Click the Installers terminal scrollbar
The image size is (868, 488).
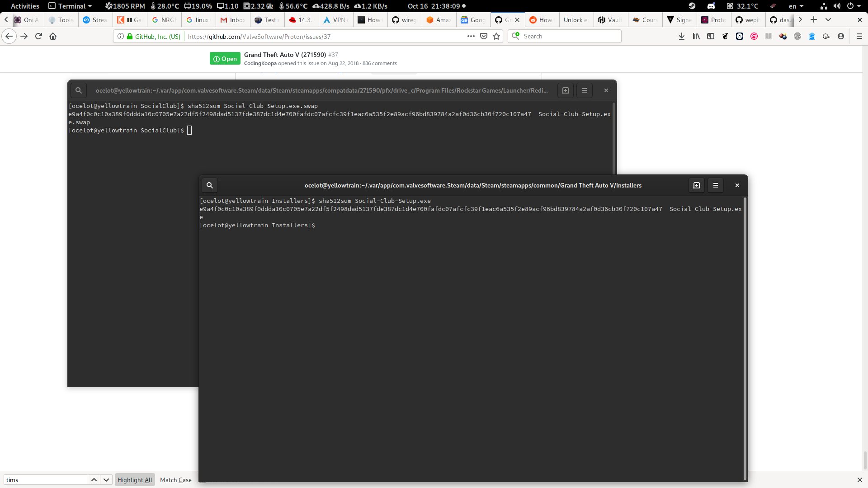tap(745, 339)
